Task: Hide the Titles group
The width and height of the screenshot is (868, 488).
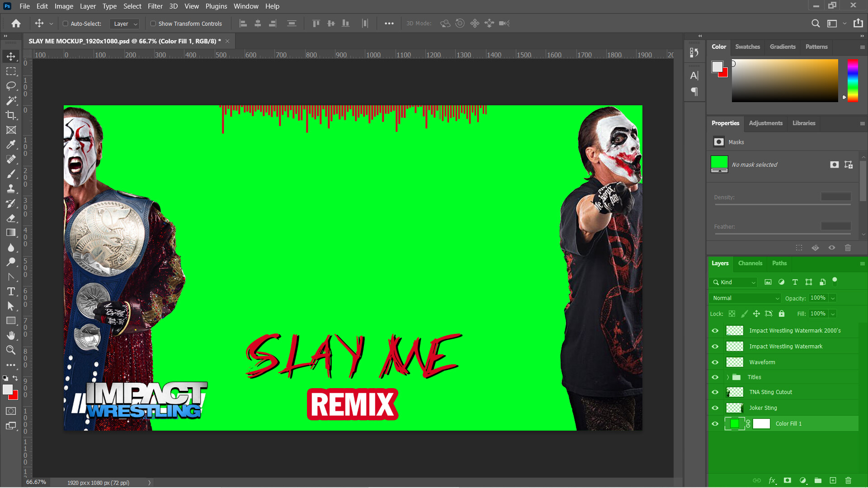Action: pyautogui.click(x=715, y=377)
